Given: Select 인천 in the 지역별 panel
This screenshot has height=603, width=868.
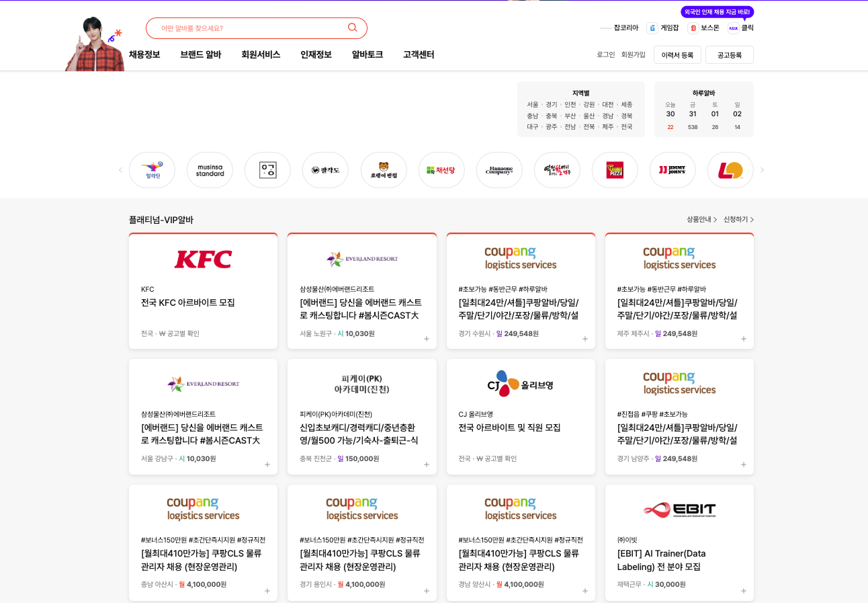Looking at the screenshot, I should click(570, 105).
